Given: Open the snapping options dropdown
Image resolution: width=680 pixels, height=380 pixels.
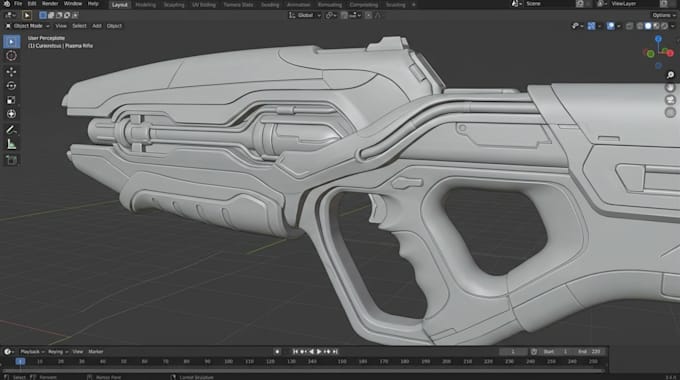Looking at the screenshot, I should pyautogui.click(x=355, y=16).
